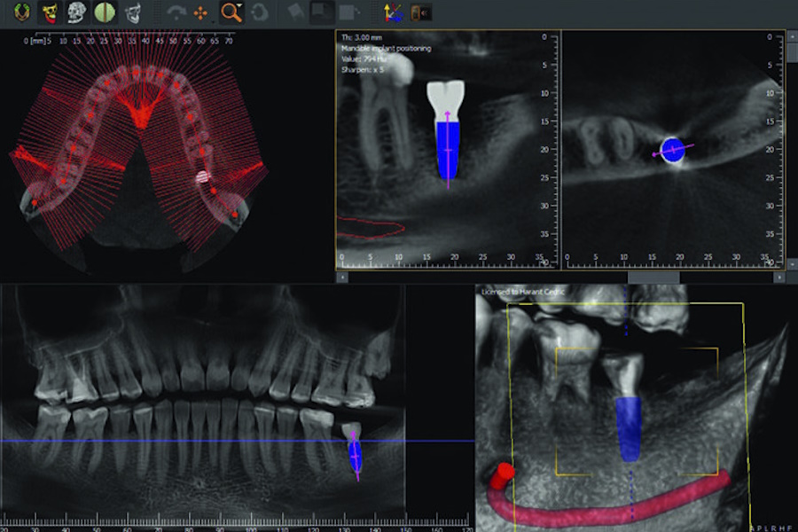Viewport: 798px width, 532px height.
Task: Click the gray curved arrow icon
Action: [x=176, y=12]
